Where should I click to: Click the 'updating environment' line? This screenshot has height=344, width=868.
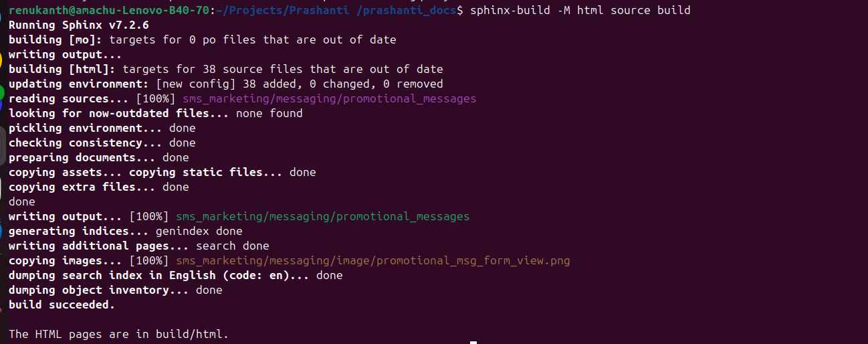pyautogui.click(x=225, y=84)
